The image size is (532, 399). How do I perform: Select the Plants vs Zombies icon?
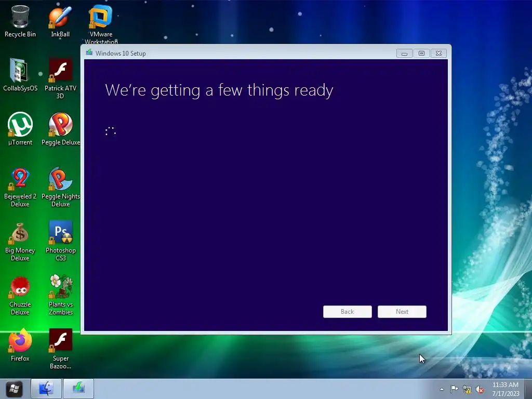(60, 295)
